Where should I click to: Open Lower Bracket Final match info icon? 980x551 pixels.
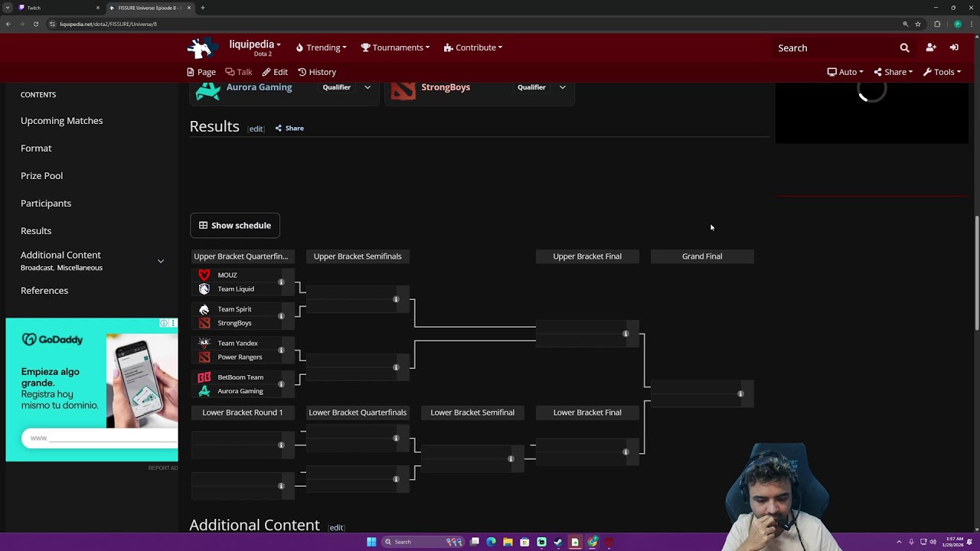tap(626, 452)
